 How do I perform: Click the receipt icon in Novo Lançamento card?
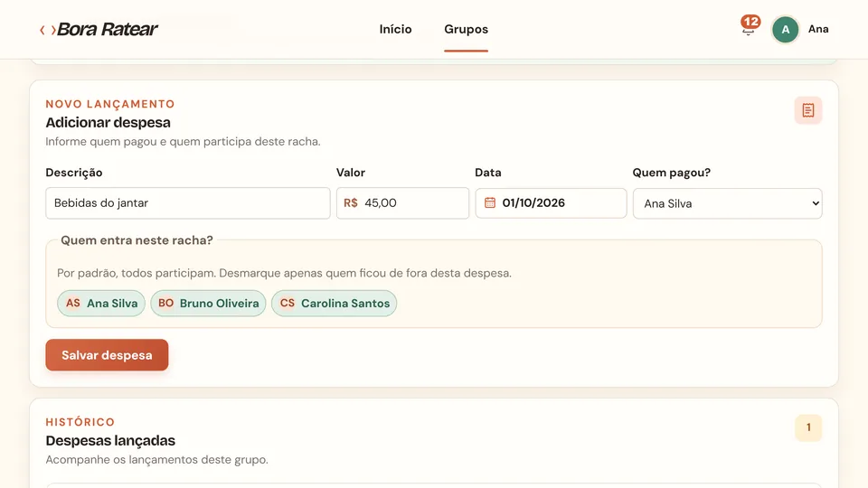coord(808,110)
